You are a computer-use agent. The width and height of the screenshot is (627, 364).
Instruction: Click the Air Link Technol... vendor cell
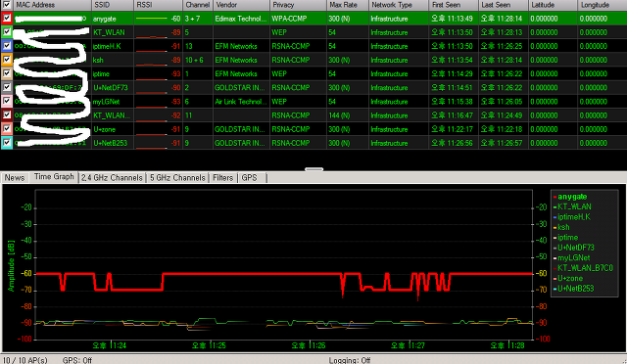[242, 102]
